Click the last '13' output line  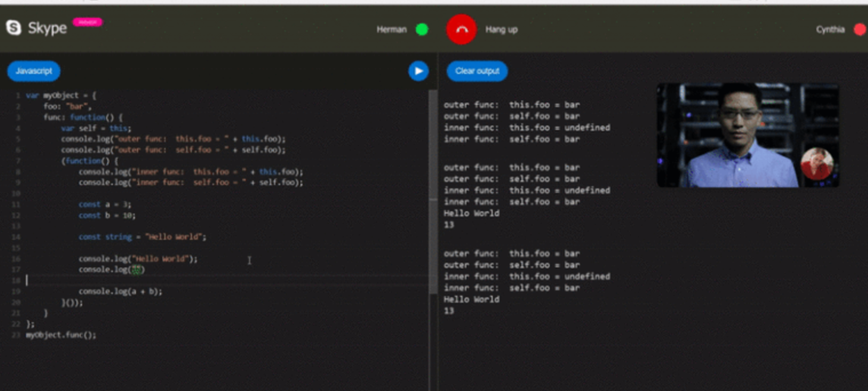449,311
